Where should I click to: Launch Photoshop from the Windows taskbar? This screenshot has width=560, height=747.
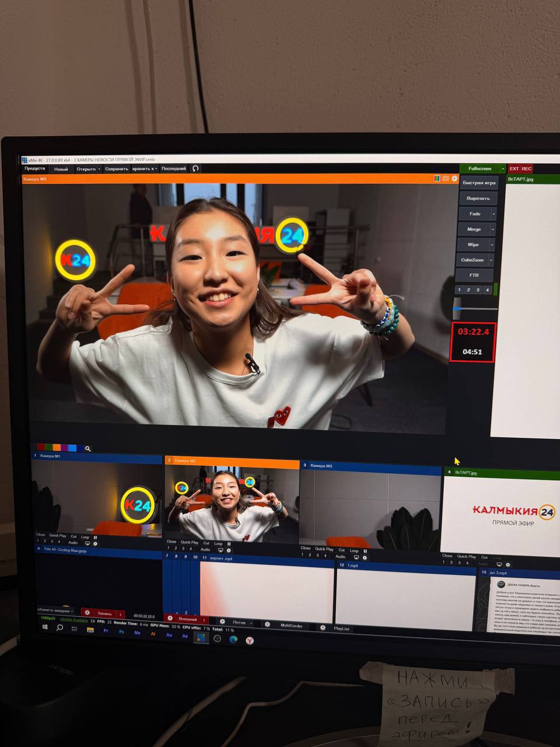tap(122, 632)
